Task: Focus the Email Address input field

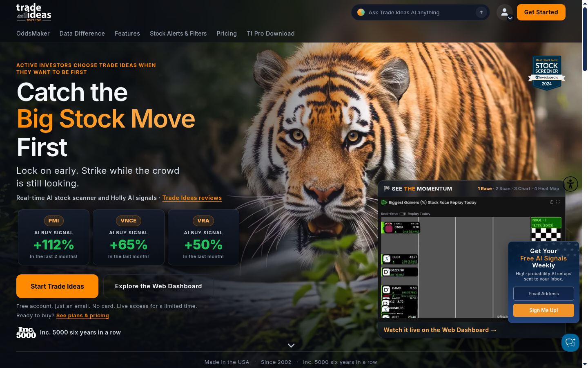Action: [x=543, y=294]
